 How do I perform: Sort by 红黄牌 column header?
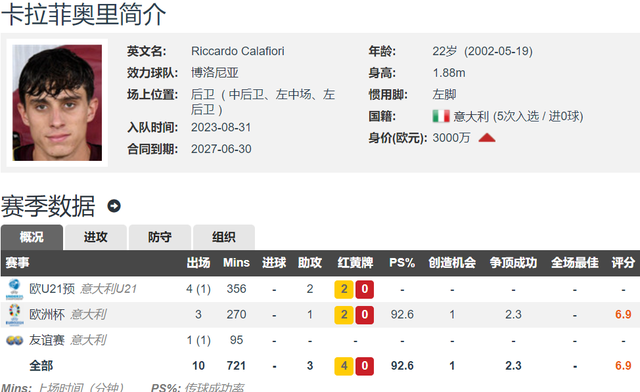[355, 263]
